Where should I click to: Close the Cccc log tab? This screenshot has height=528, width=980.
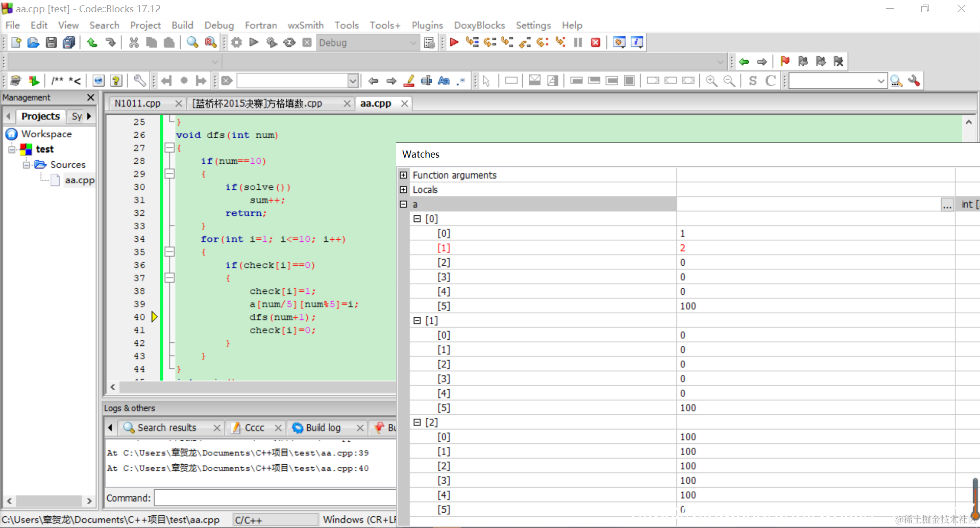278,428
